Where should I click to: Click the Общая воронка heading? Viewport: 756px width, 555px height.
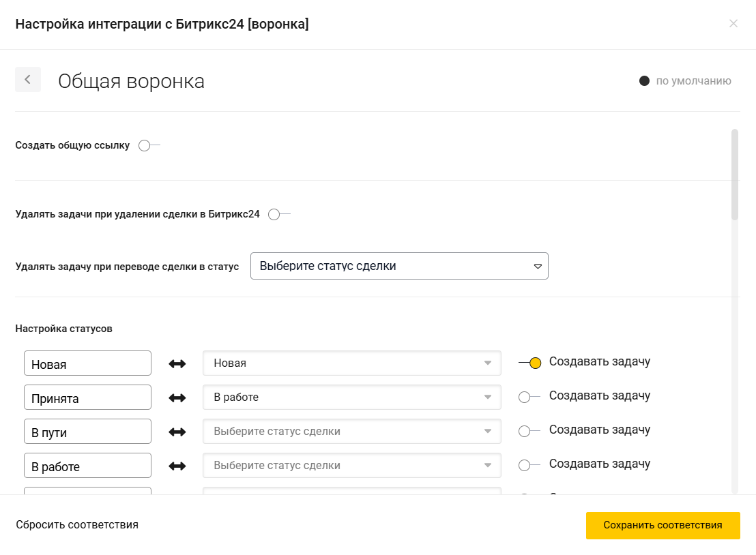(x=131, y=81)
